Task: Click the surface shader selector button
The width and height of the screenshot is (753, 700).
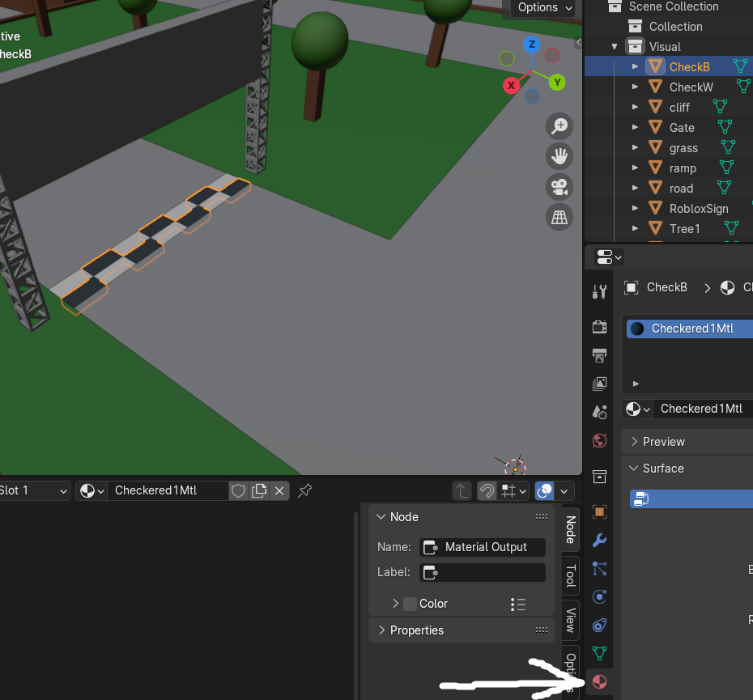Action: 691,498
